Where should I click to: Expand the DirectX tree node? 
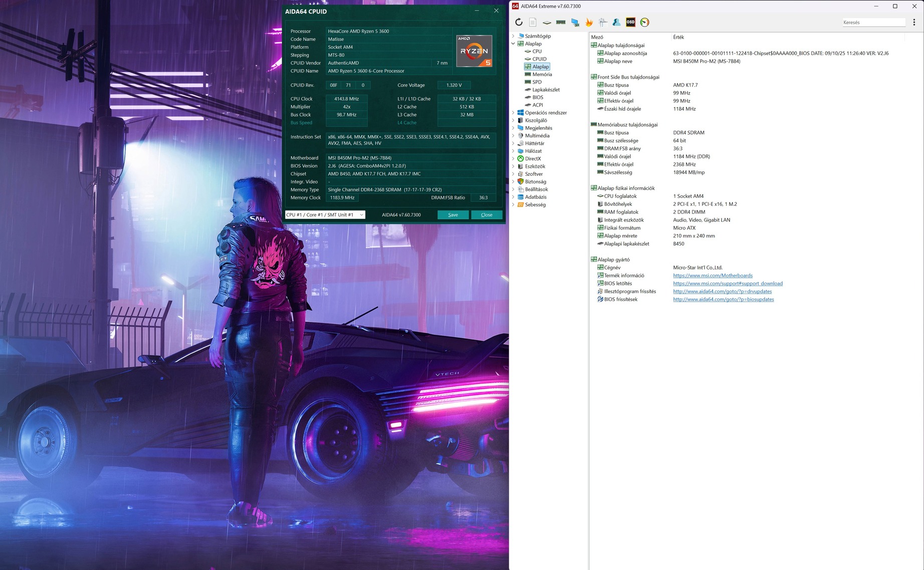513,159
